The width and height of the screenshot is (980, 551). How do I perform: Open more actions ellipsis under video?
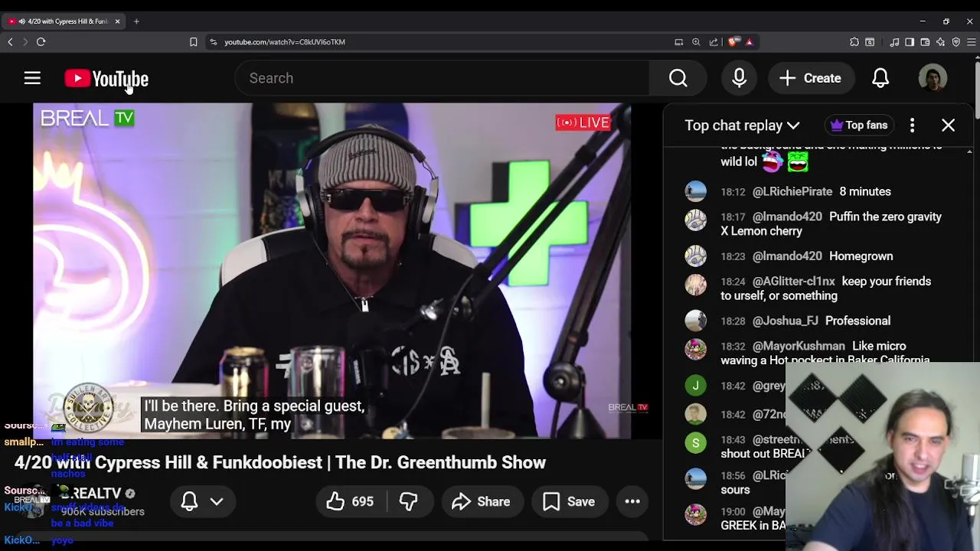tap(632, 502)
